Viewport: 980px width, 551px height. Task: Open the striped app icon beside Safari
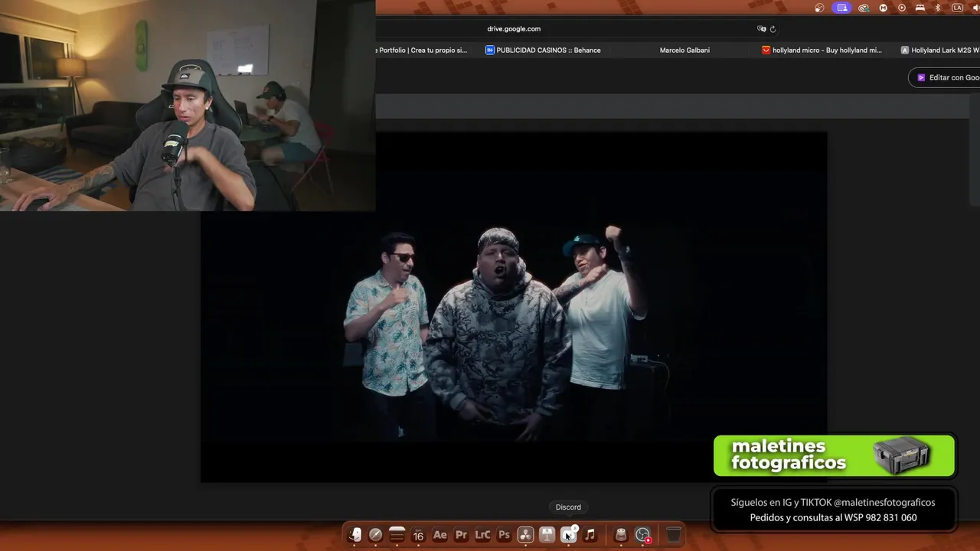397,535
